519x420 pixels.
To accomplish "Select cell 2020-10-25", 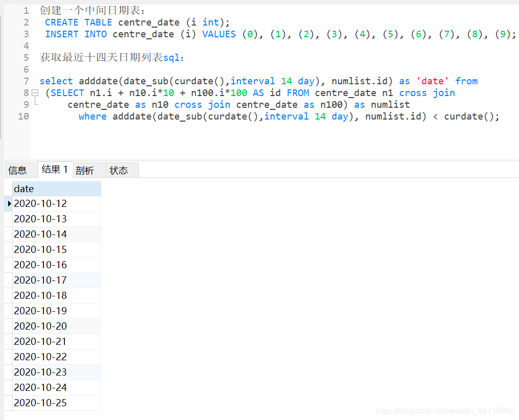I will (57, 403).
